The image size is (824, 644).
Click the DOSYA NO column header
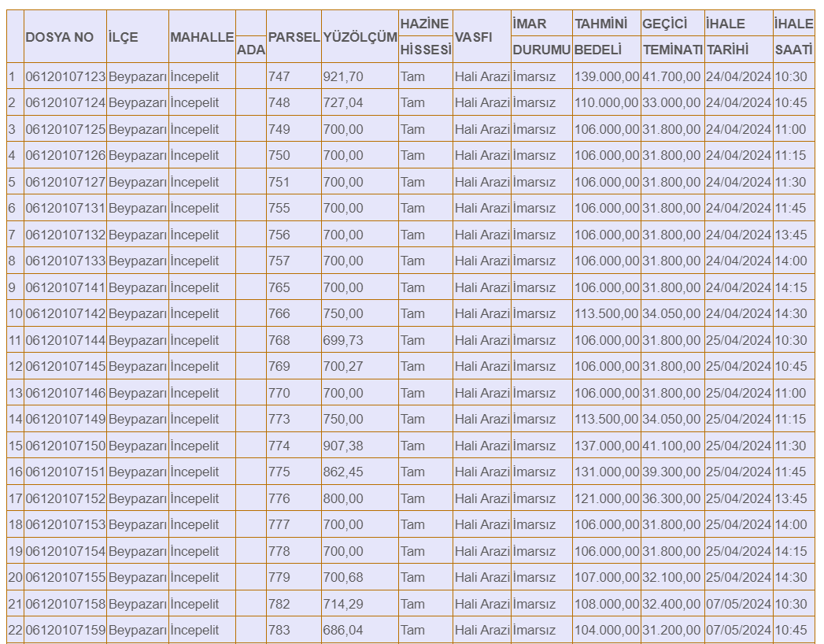pos(60,37)
